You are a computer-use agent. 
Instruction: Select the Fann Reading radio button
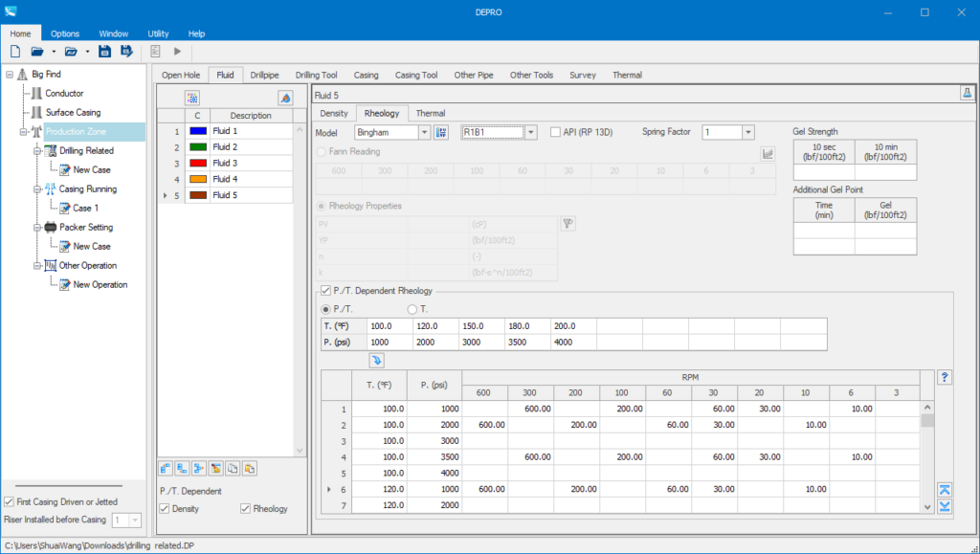tap(322, 152)
